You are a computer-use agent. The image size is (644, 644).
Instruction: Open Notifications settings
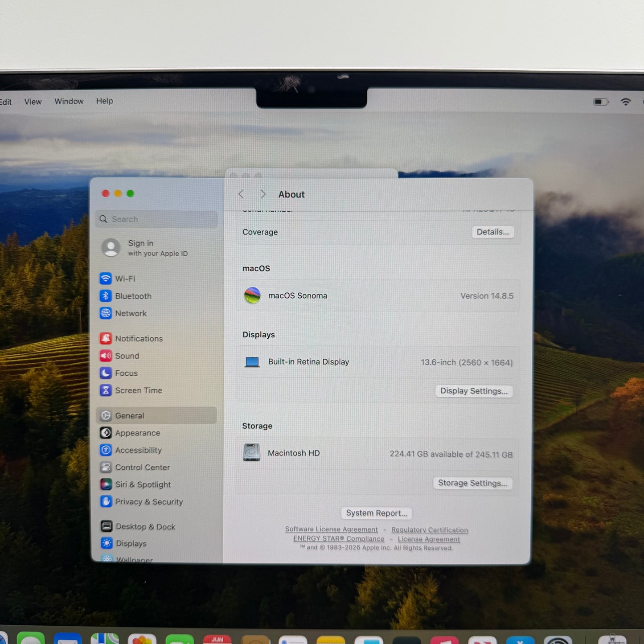tap(131, 339)
